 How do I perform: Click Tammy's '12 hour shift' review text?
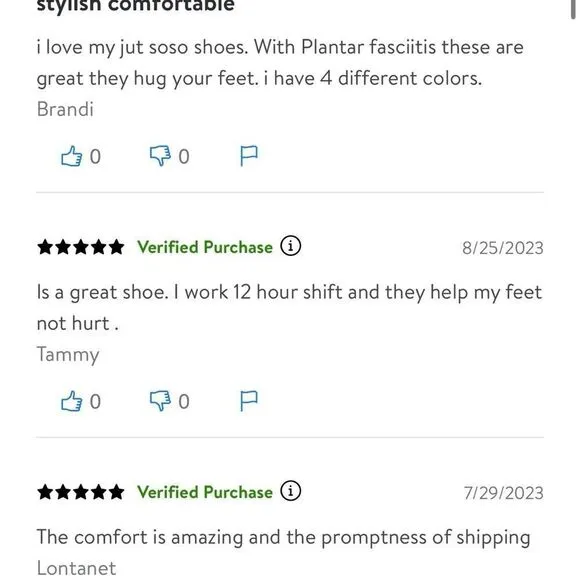pos(289,308)
